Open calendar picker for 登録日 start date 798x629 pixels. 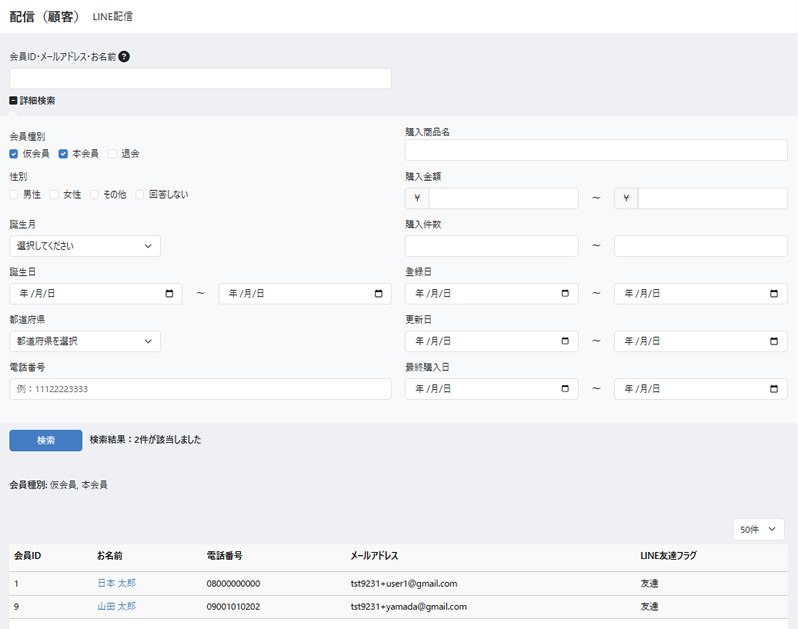pyautogui.click(x=565, y=294)
